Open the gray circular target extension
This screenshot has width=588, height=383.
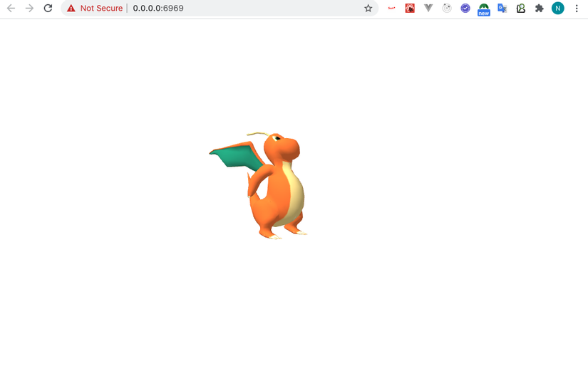(x=447, y=9)
